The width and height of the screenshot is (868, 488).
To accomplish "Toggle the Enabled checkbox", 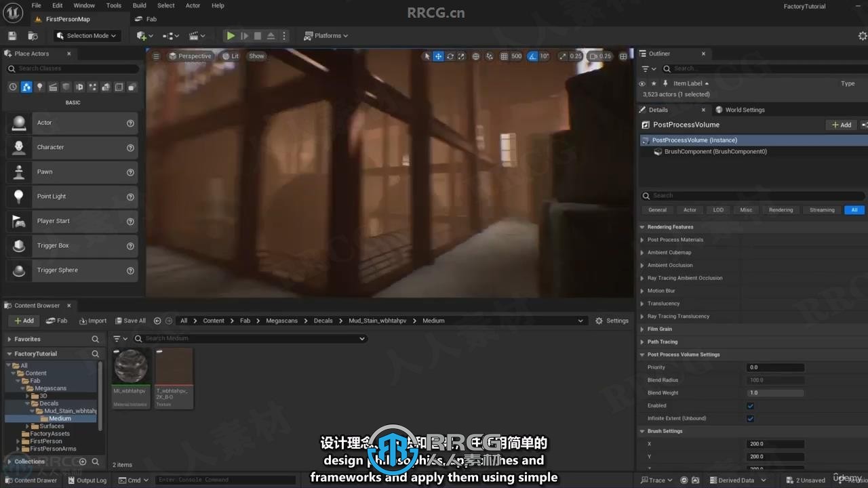I will [750, 406].
